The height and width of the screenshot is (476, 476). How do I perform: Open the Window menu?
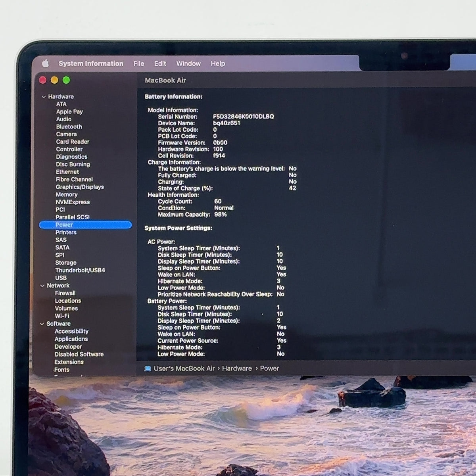(188, 63)
